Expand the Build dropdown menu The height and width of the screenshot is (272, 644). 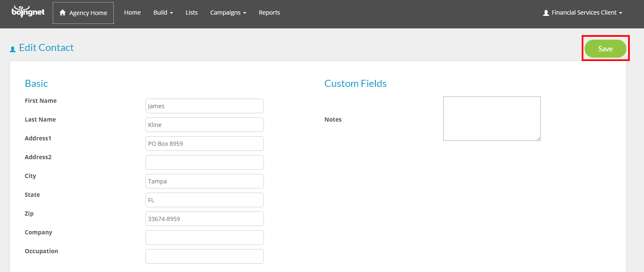[x=163, y=13]
